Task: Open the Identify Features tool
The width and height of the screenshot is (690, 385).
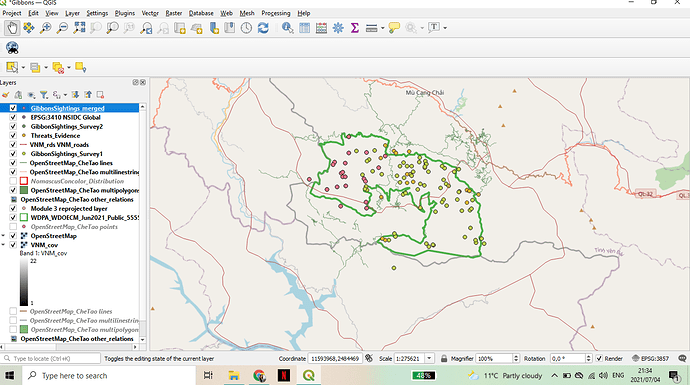Action: pos(287,28)
